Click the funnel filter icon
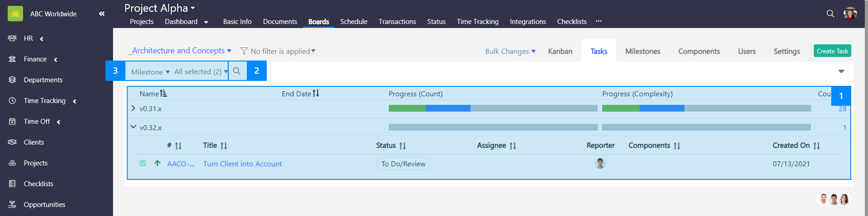868x216 pixels. click(x=244, y=51)
